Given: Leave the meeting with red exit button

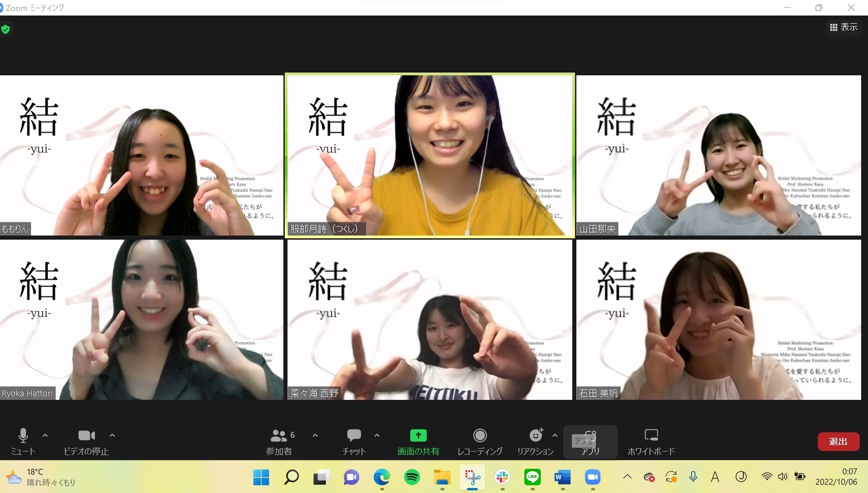Looking at the screenshot, I should pyautogui.click(x=838, y=441).
